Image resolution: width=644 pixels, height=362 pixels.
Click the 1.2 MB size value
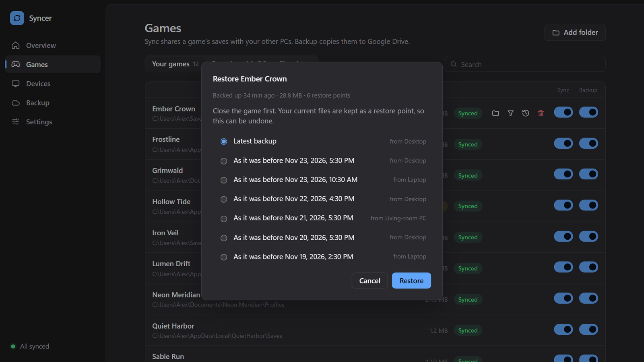coord(438,331)
